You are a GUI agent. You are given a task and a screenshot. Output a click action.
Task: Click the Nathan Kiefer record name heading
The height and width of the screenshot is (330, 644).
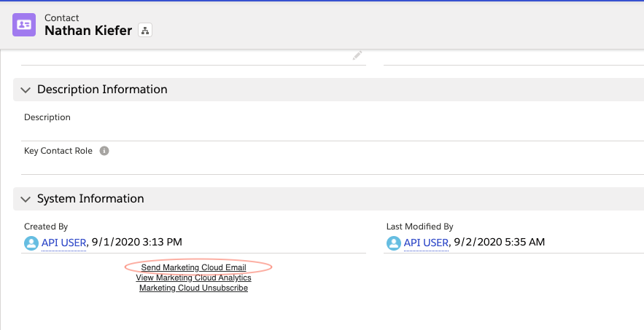click(x=88, y=31)
